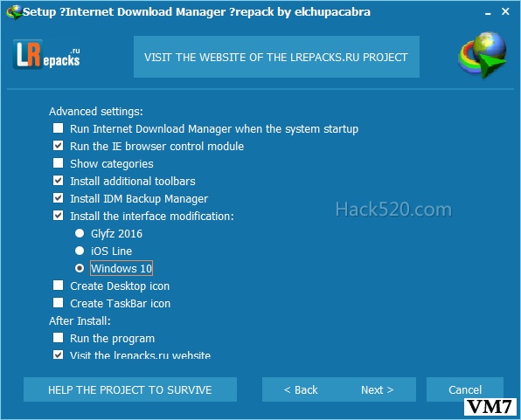Click the setup title bar app icon
The width and height of the screenshot is (521, 420).
tap(14, 12)
